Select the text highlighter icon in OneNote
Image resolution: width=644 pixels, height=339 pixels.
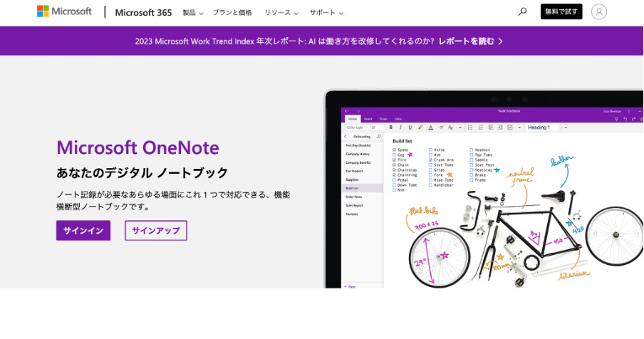click(420, 127)
